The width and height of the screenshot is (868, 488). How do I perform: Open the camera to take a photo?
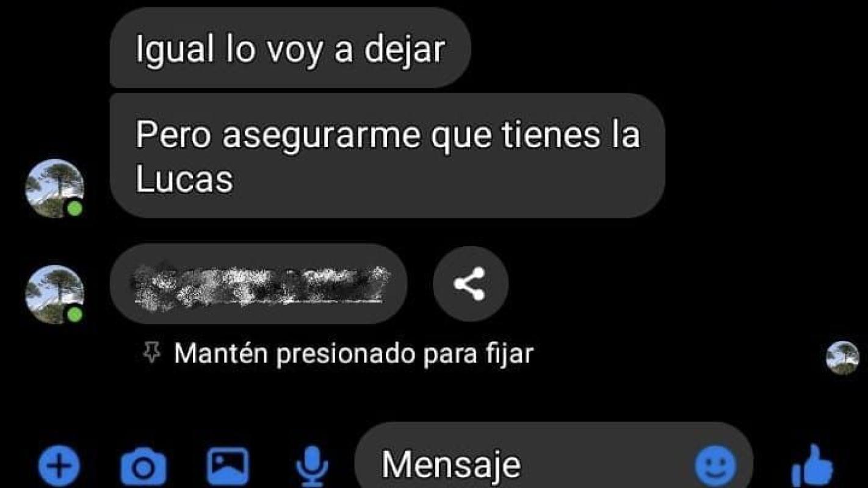click(x=143, y=467)
